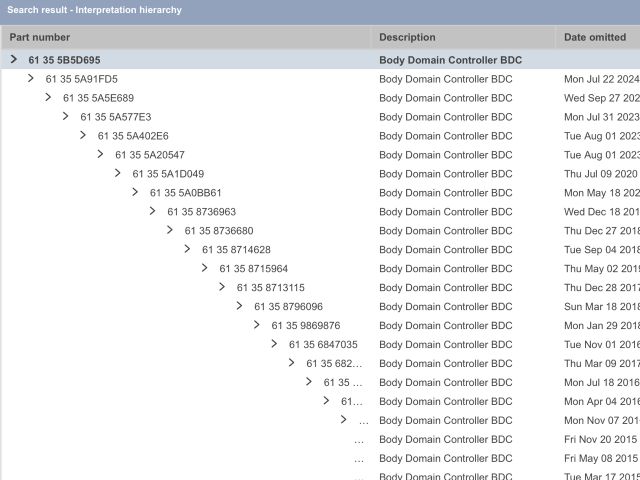Expand chevron beside 61 35 5A91FD5
This screenshot has height=480, width=640.
[x=31, y=79]
